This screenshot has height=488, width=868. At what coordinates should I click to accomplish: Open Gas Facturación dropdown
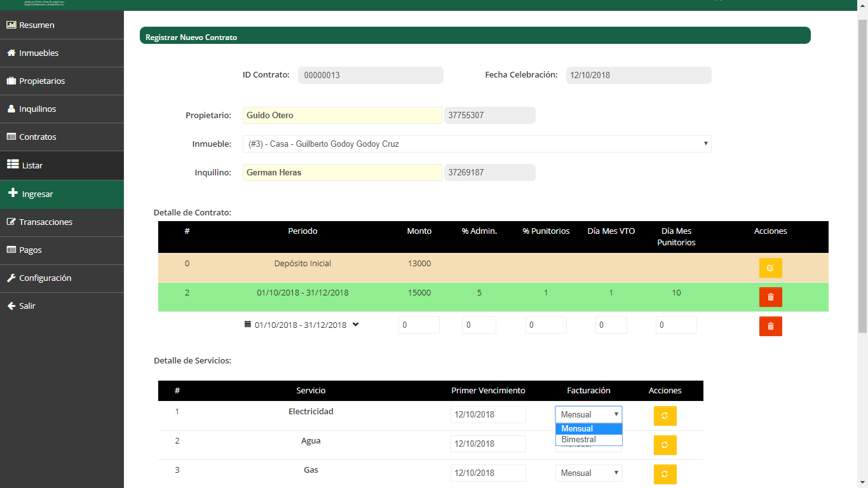point(588,473)
